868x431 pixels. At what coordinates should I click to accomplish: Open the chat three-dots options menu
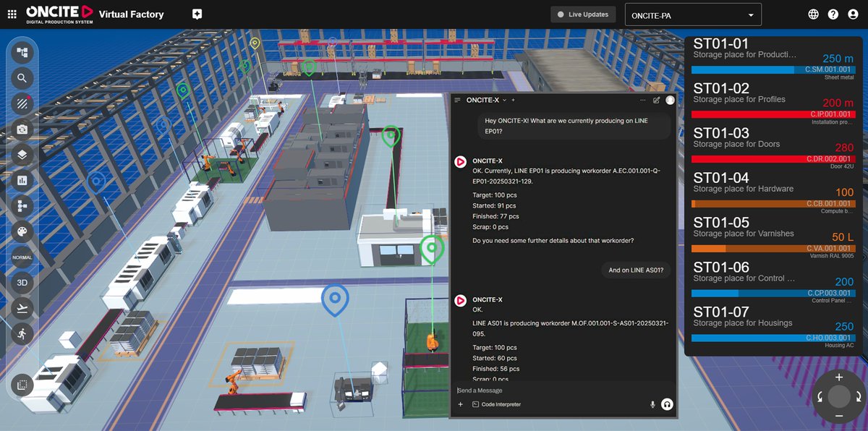coord(642,100)
